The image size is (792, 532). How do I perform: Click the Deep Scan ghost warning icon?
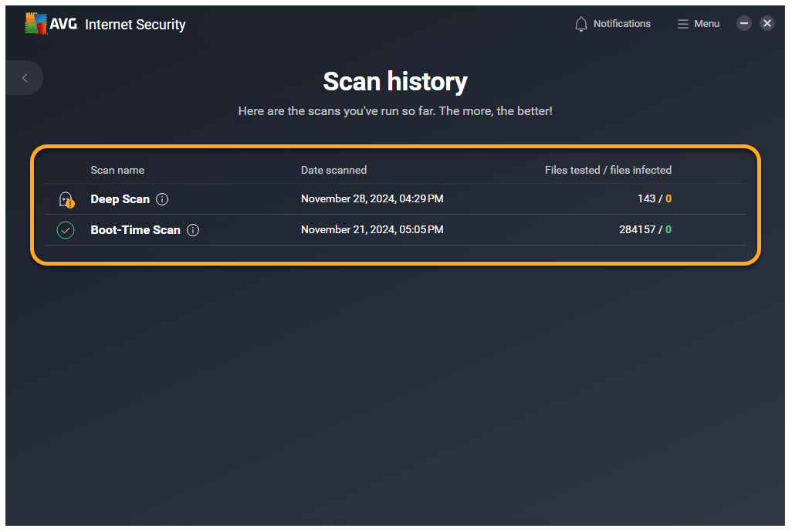click(66, 200)
